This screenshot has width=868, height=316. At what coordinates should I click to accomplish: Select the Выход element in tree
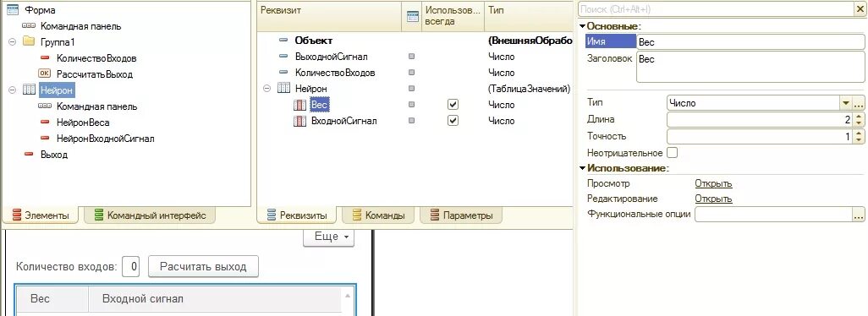[53, 155]
